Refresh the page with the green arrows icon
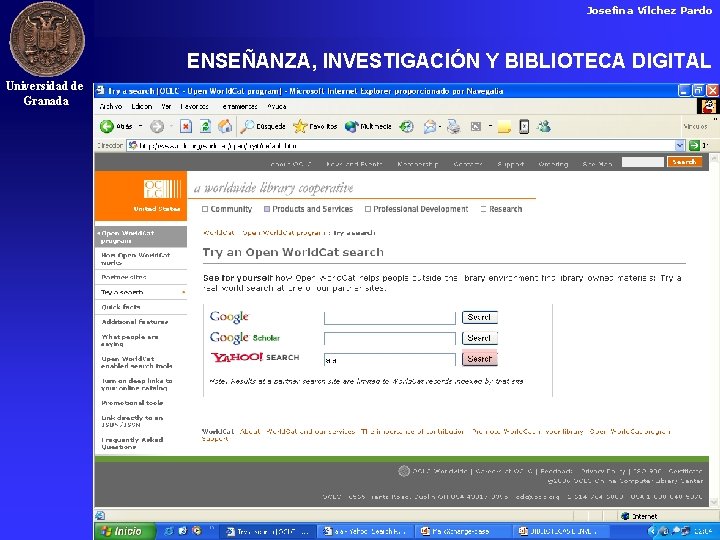This screenshot has width=720, height=540. (205, 126)
